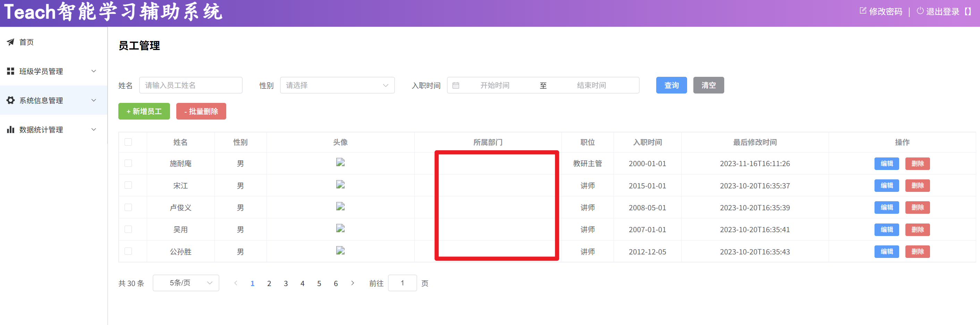This screenshot has width=980, height=325.
Task: Select the checkbox for 公孙胜
Action: (128, 251)
